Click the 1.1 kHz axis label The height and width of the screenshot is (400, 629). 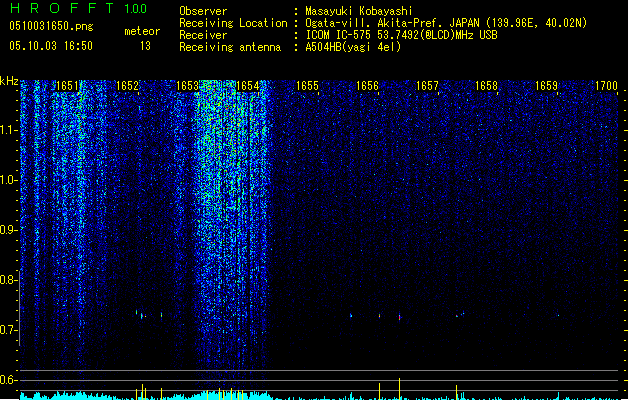[8, 130]
